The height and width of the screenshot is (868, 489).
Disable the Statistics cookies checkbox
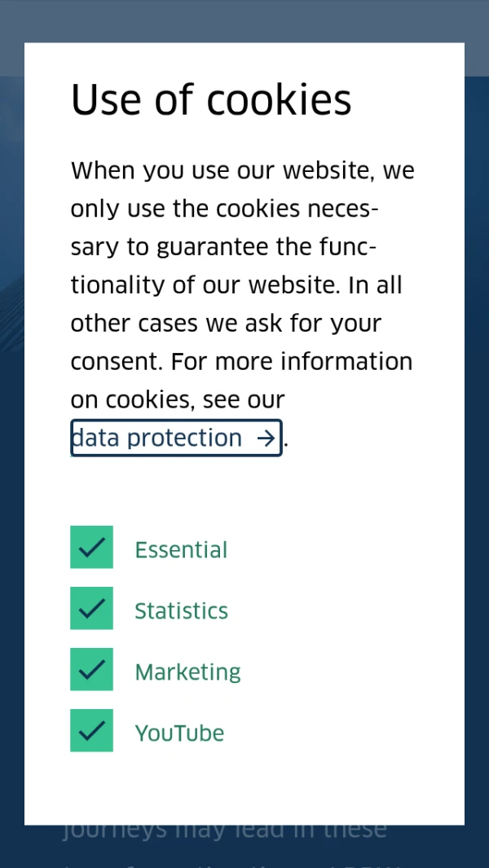pyautogui.click(x=91, y=609)
